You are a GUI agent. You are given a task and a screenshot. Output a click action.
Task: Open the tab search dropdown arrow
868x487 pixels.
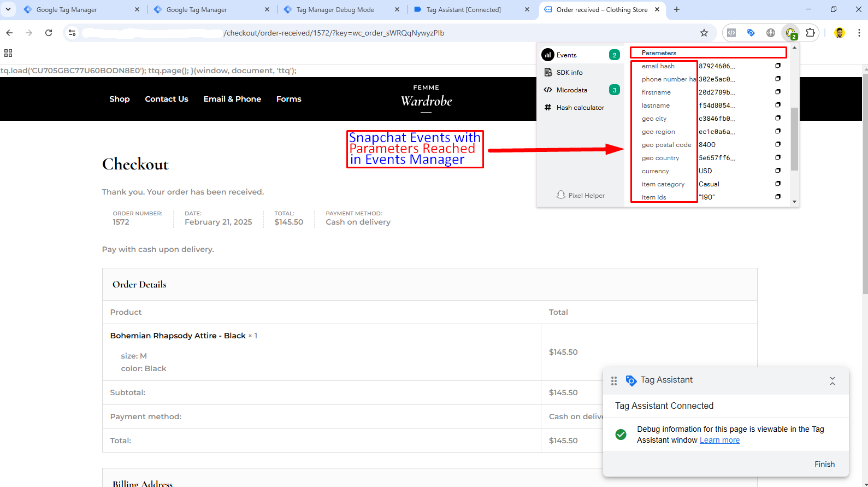tap(8, 9)
